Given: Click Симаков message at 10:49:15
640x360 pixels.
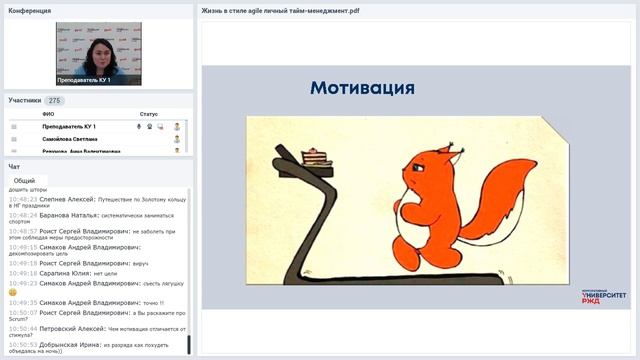Looking at the screenshot, I should coord(75,250).
